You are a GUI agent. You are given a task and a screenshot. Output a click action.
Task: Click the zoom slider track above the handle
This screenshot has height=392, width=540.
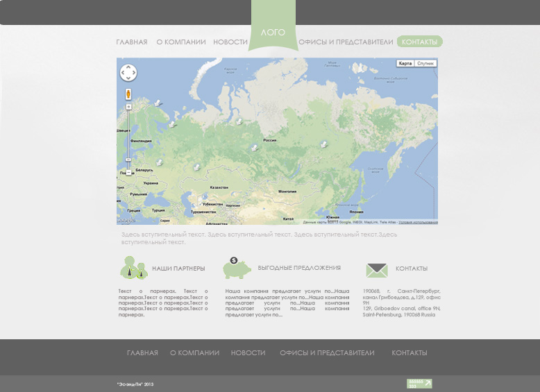pos(128,134)
